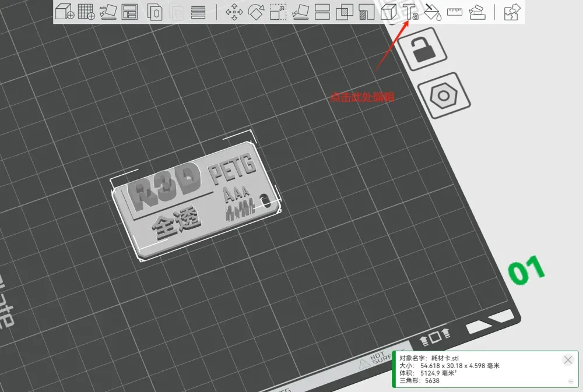This screenshot has width=583, height=392.
Task: Click the volume 5124.9 value
Action: (x=430, y=373)
